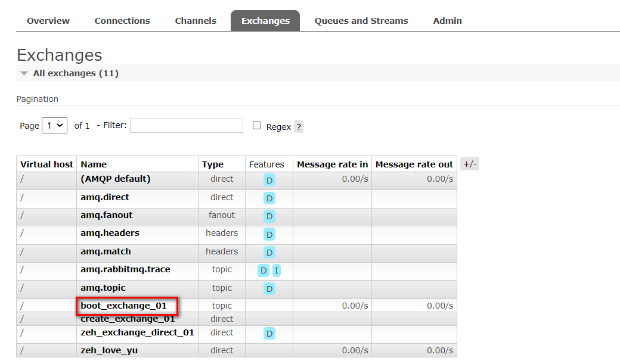620x364 pixels.
Task: Sort by the Name column header
Action: (94, 164)
